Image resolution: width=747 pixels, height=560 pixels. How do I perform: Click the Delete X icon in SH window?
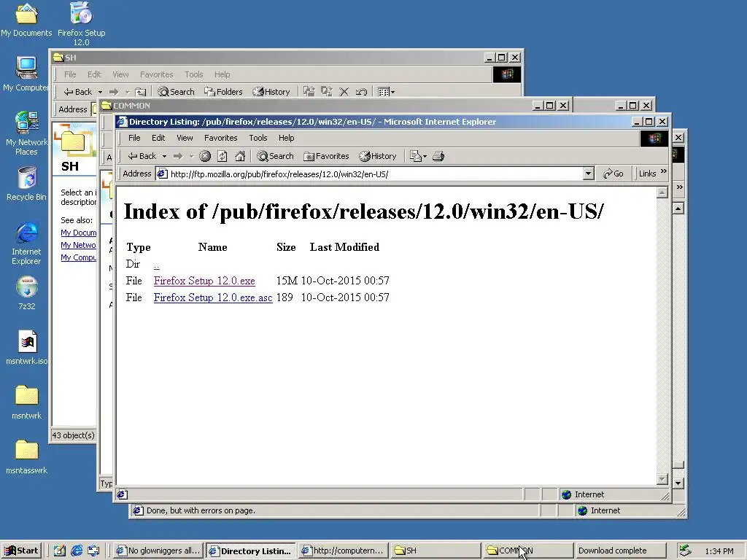(x=344, y=92)
